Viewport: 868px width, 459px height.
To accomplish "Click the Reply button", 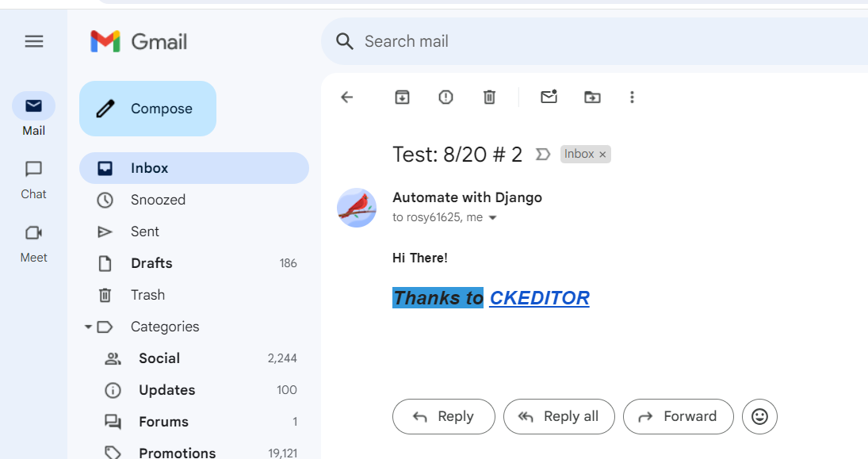I will [x=444, y=416].
